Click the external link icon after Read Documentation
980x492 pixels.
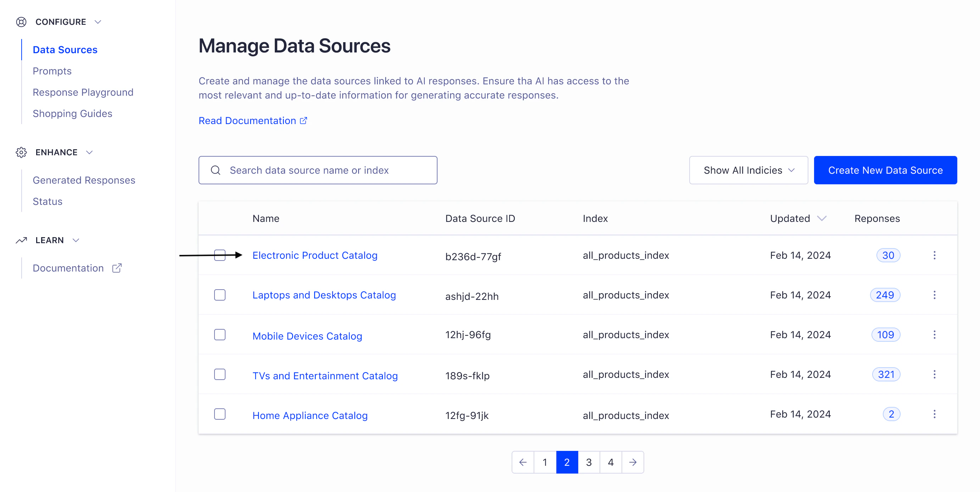[x=304, y=121]
